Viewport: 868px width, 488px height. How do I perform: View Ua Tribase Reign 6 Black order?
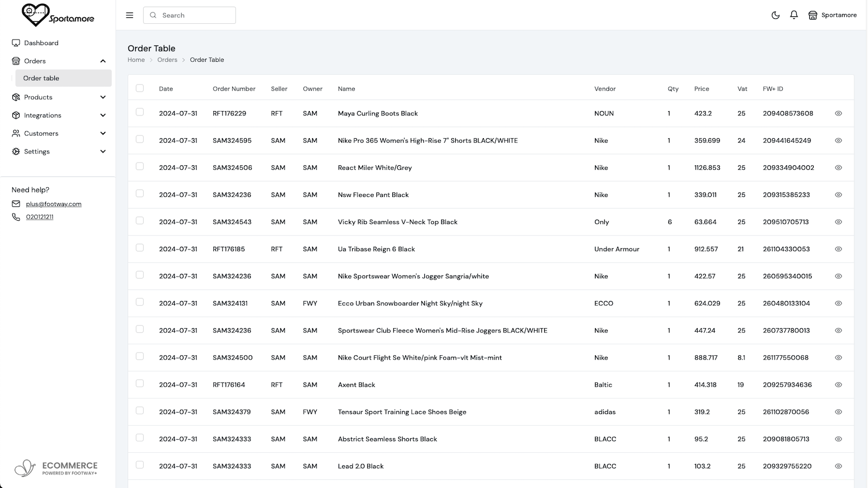point(838,249)
